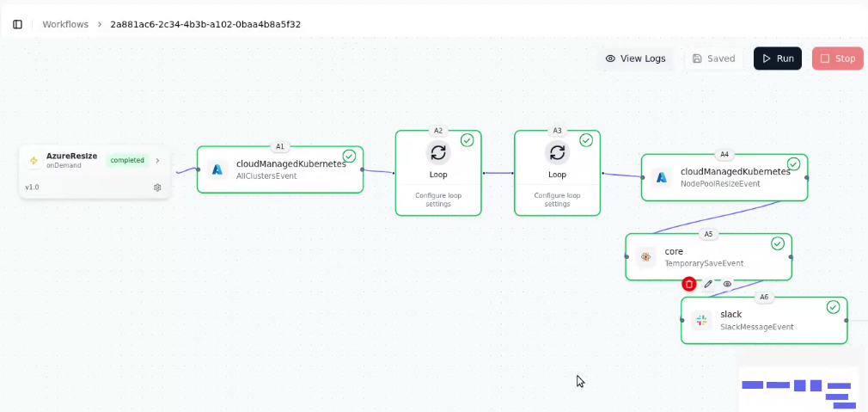Screen dimensions: 868x412
Task: Expand AzureResize trigger with chevron arrow
Action: click(x=157, y=160)
